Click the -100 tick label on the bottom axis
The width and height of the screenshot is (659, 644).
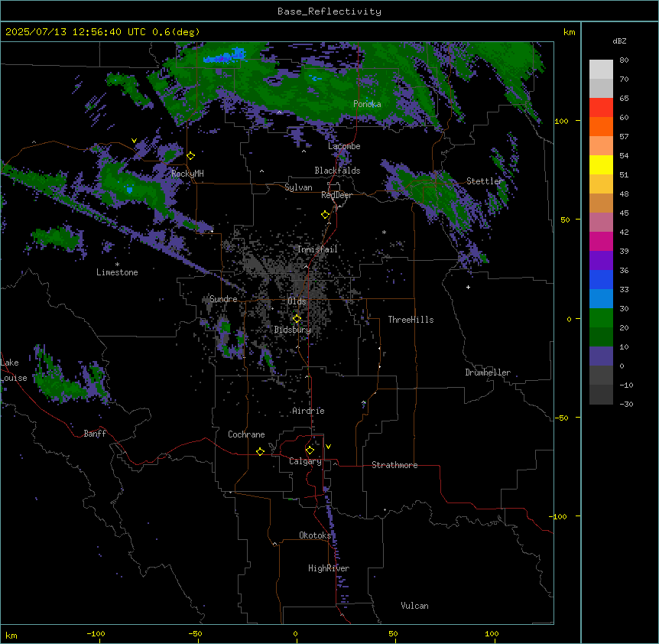(x=96, y=633)
